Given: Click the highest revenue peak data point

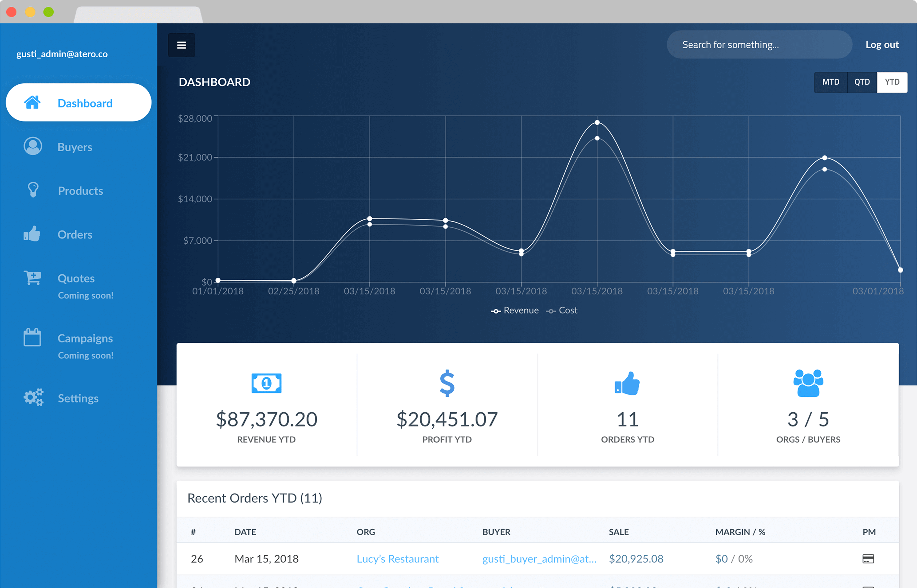Looking at the screenshot, I should (597, 123).
